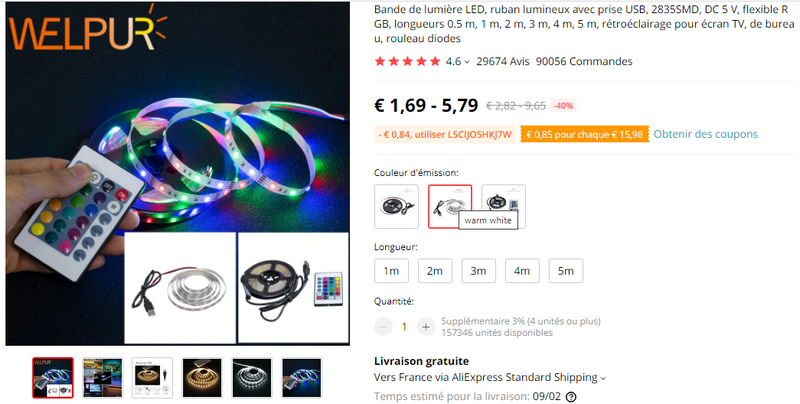Open the last RGB strip with remote thumbnail

302,378
